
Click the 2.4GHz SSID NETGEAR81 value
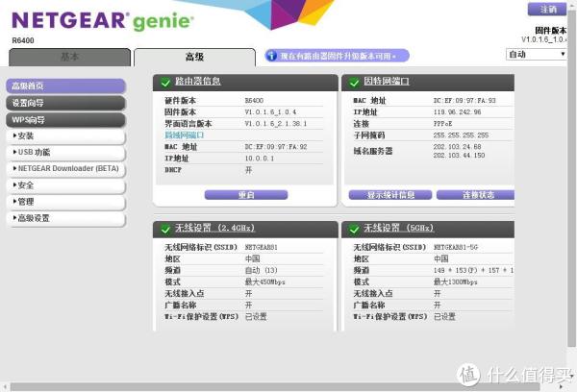[x=262, y=247]
